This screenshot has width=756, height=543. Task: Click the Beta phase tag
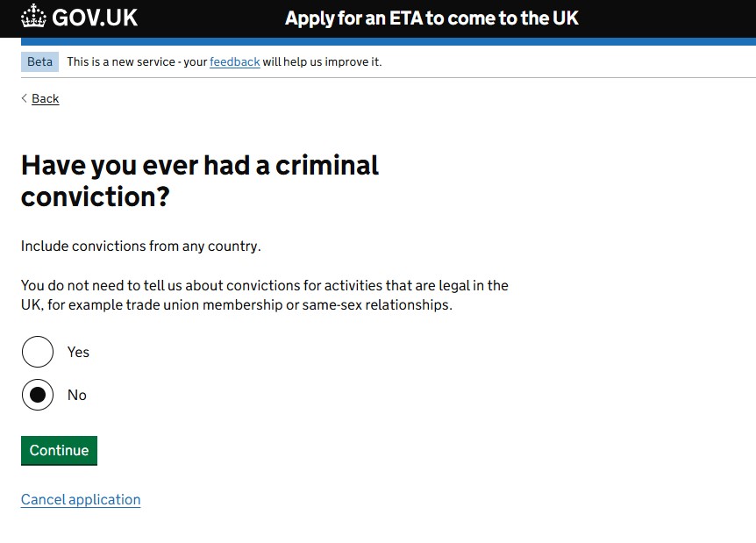pos(40,61)
